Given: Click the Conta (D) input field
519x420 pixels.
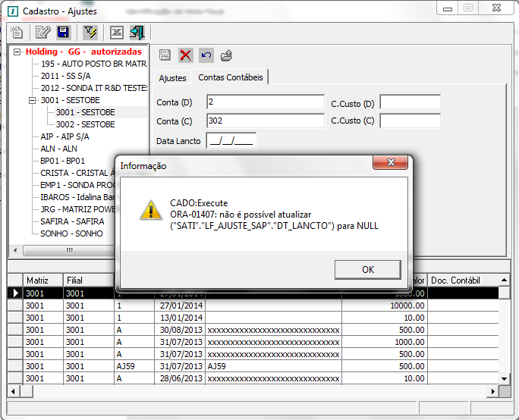Looking at the screenshot, I should coord(265,102).
